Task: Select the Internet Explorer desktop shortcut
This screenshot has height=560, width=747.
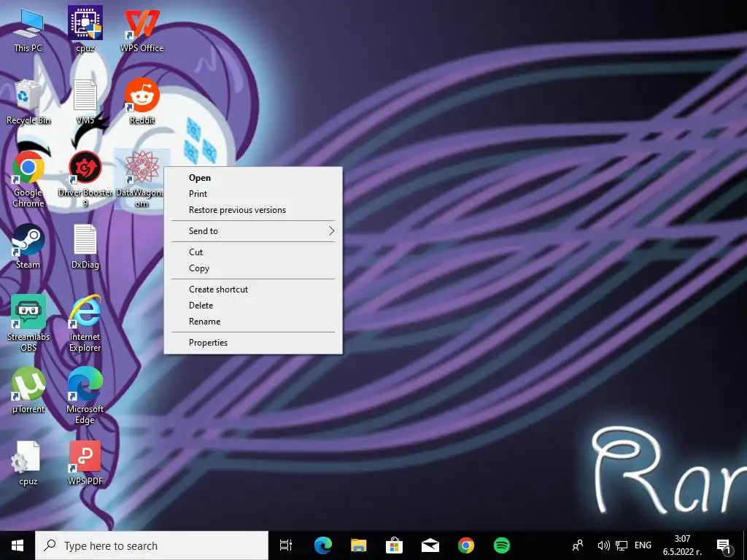Action: [85, 324]
